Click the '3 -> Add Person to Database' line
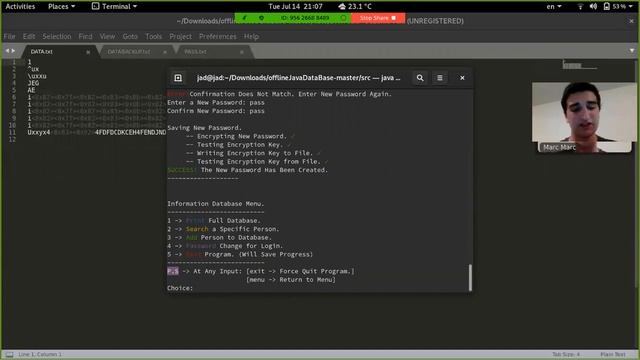Viewport: 640px width, 360px height. [219, 238]
